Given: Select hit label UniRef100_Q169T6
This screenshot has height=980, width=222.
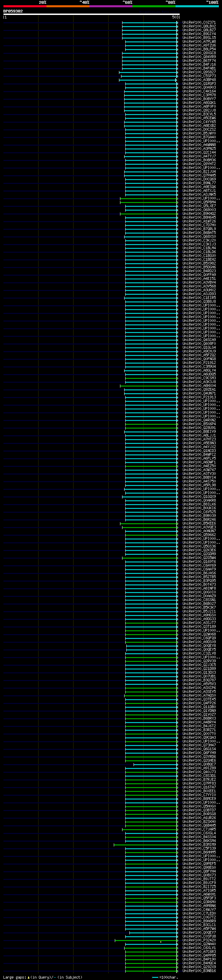Looking at the screenshot, I should pyautogui.click(x=199, y=561).
